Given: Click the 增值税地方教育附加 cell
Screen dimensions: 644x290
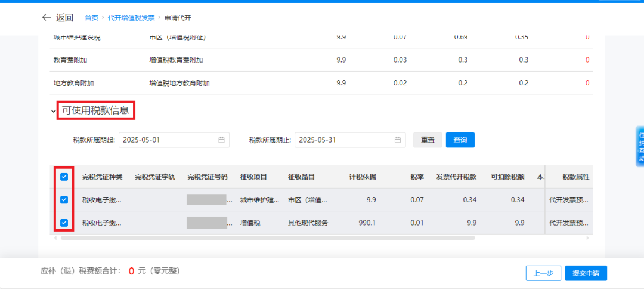Looking at the screenshot, I should tap(179, 83).
